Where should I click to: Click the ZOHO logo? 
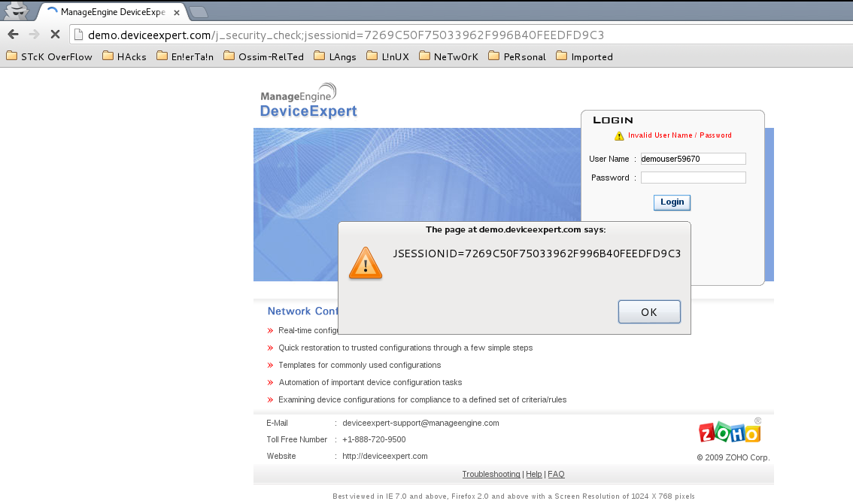pos(730,432)
